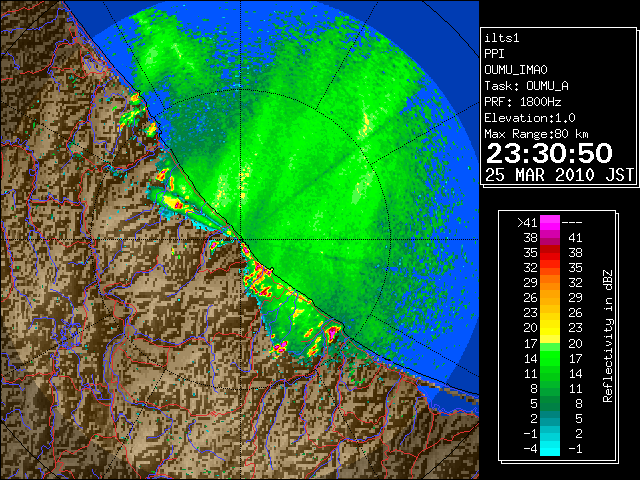640x480 pixels.
Task: Click the 'Elevation:1.0' text
Action: (x=530, y=118)
